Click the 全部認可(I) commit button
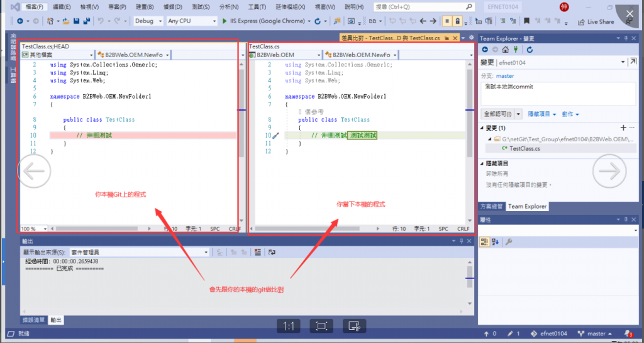 [x=497, y=114]
